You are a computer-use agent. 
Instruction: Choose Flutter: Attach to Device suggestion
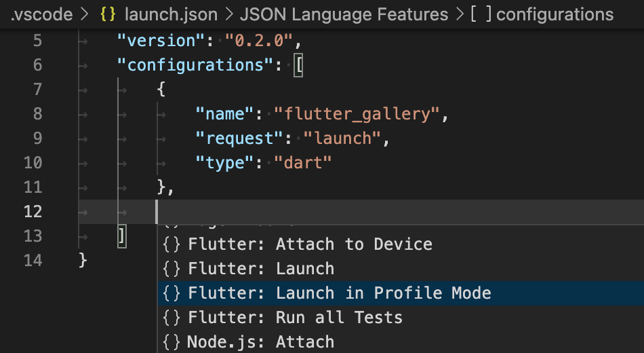tap(310, 244)
